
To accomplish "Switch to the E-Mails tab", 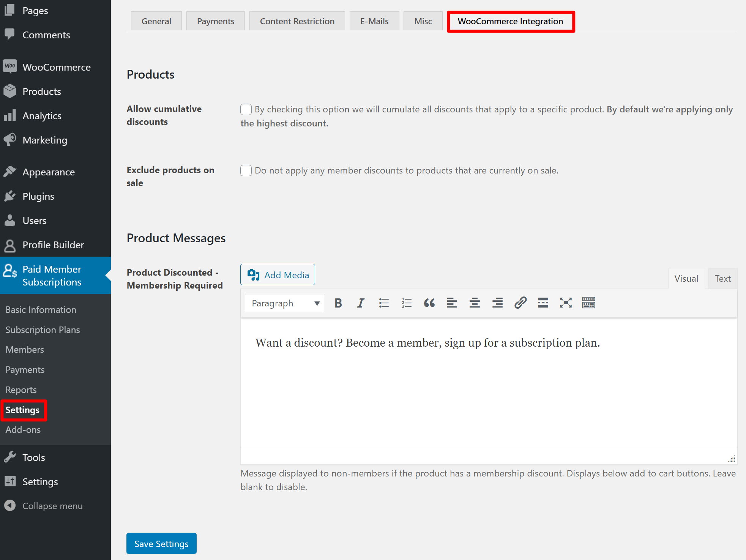I will pyautogui.click(x=374, y=21).
